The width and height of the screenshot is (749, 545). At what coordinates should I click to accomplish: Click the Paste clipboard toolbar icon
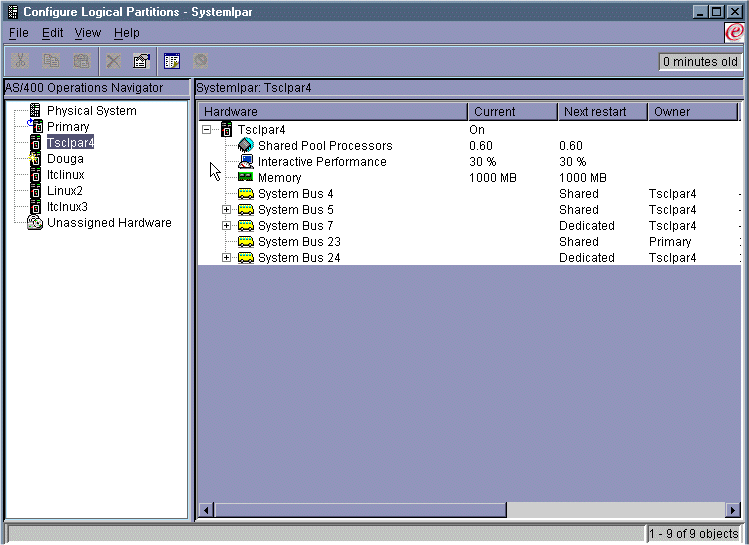pyautogui.click(x=82, y=61)
